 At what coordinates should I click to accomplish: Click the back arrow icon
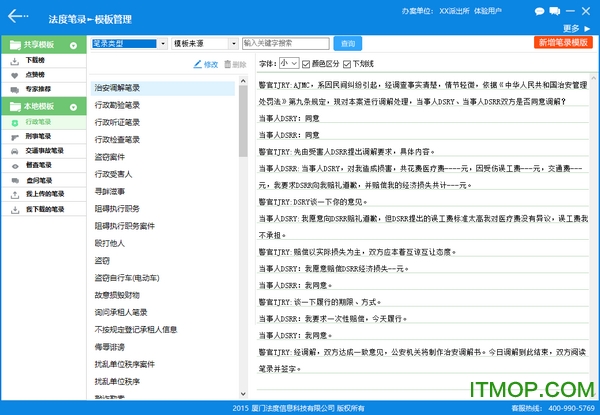pyautogui.click(x=17, y=15)
